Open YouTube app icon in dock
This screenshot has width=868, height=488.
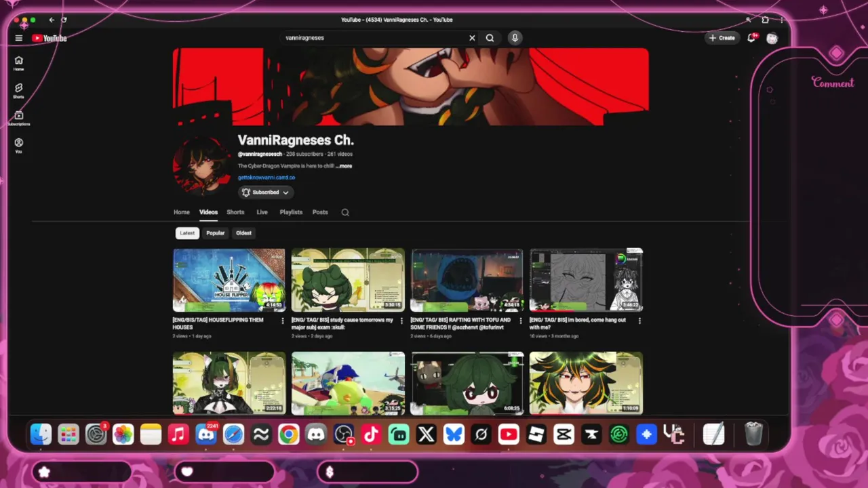(509, 434)
